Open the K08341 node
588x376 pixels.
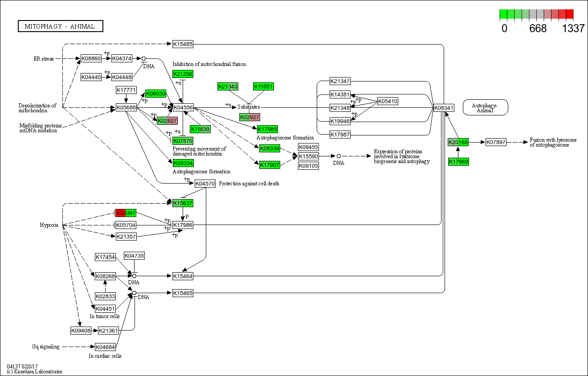(444, 107)
